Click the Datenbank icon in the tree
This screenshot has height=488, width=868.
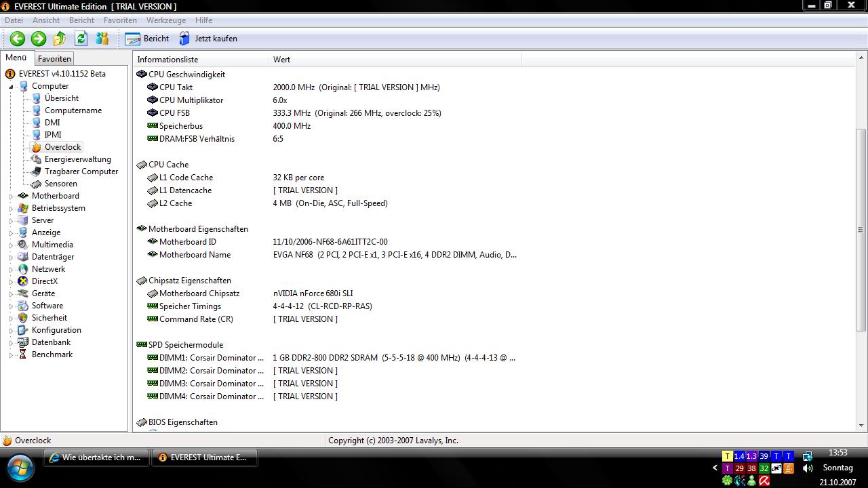point(23,342)
